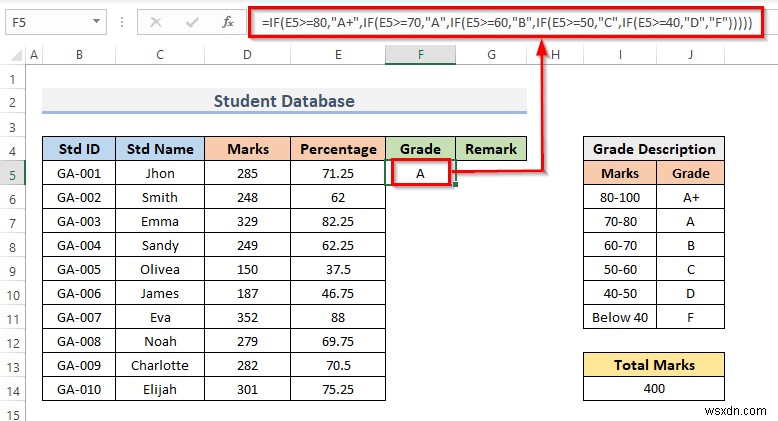
Task: Select column G header
Action: click(x=491, y=55)
